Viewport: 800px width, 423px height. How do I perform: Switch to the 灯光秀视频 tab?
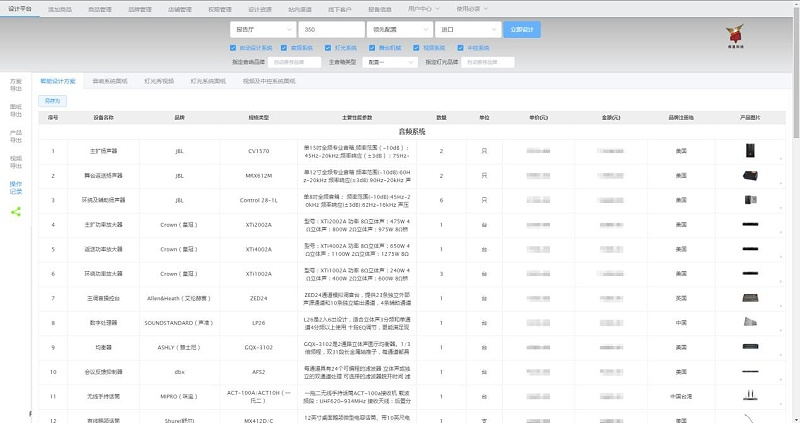[159, 81]
